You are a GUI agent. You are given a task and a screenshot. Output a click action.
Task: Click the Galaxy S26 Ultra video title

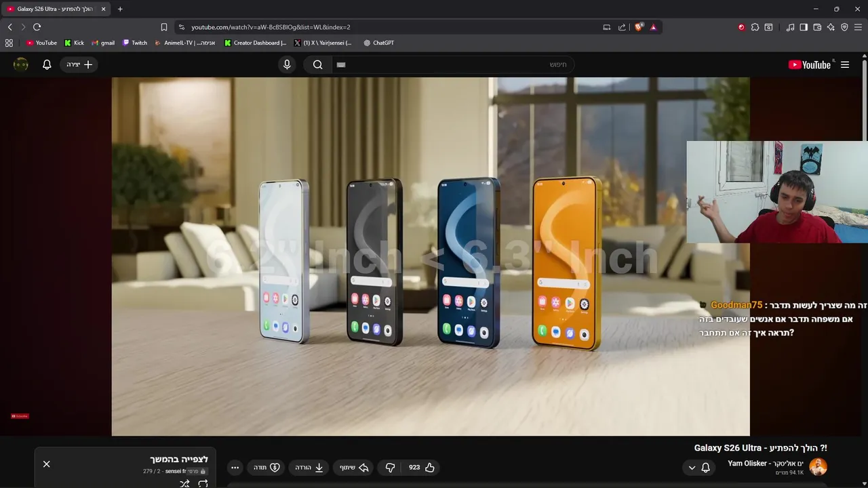click(x=761, y=448)
